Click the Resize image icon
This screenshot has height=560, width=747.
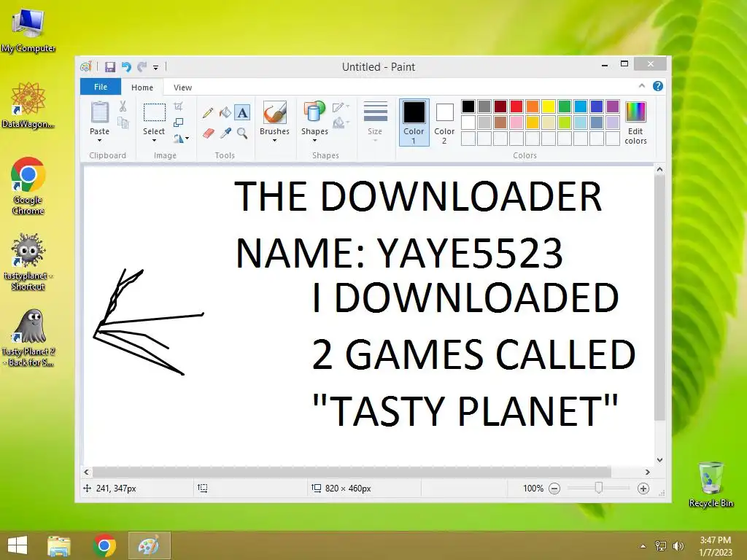(x=178, y=122)
